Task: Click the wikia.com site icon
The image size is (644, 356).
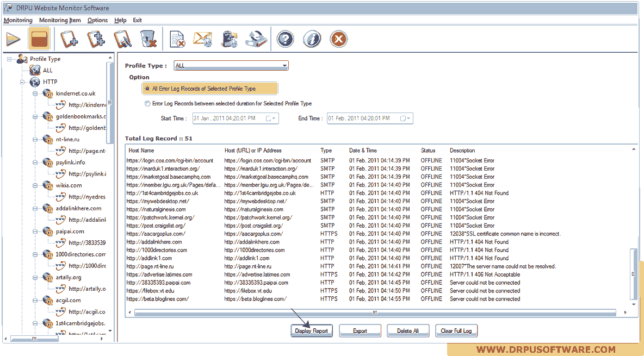Action: point(48,185)
